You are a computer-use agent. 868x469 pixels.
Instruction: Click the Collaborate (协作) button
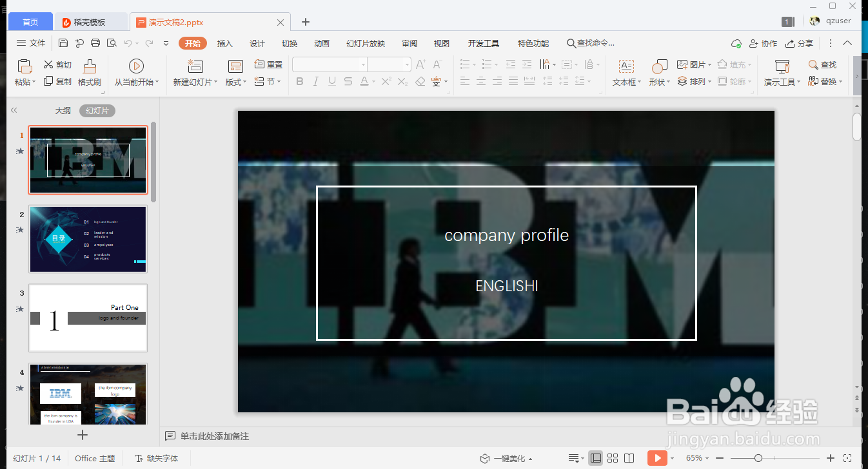click(x=763, y=43)
